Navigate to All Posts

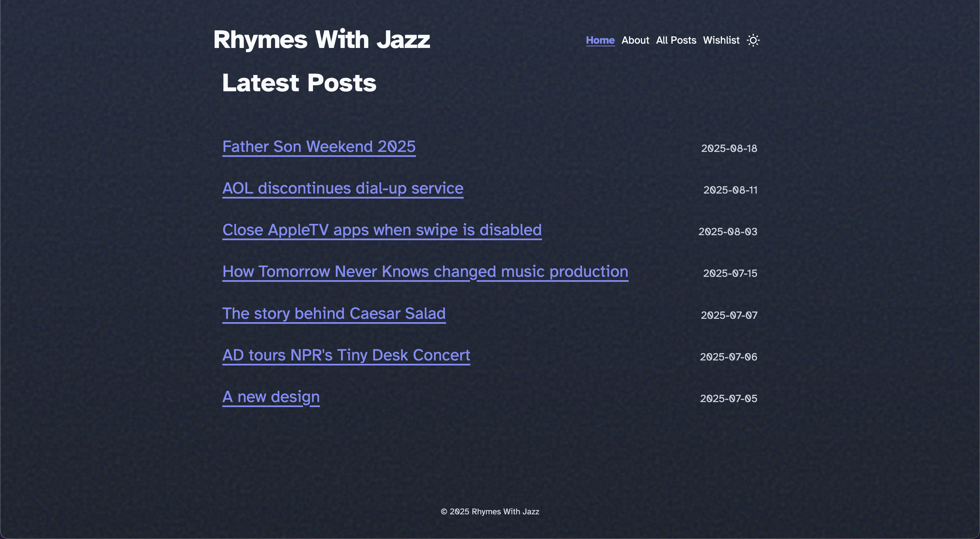(676, 40)
